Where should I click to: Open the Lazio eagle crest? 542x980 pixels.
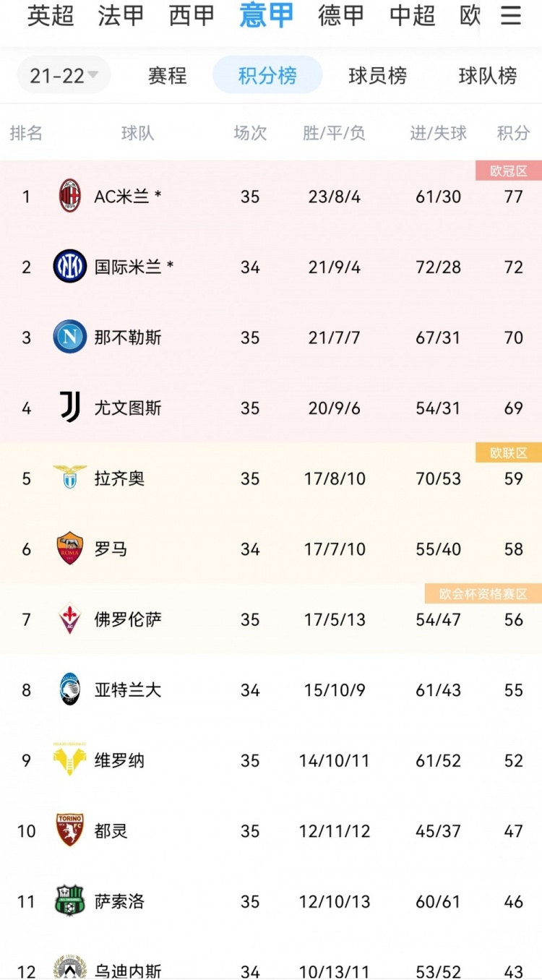[70, 477]
